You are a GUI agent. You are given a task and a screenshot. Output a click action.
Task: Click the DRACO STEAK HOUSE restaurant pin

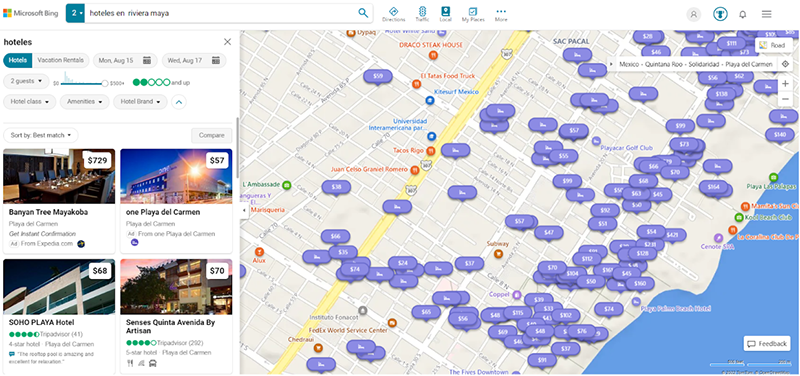click(x=433, y=55)
